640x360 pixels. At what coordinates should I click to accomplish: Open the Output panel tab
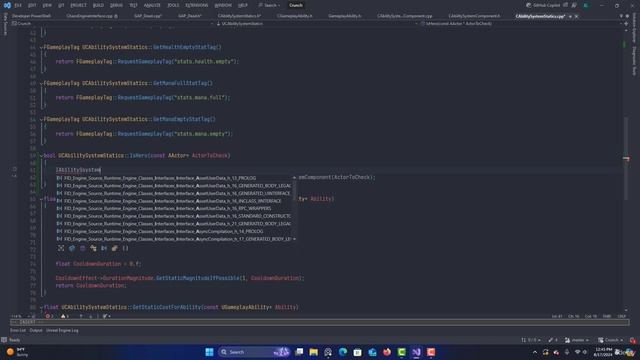tap(36, 331)
